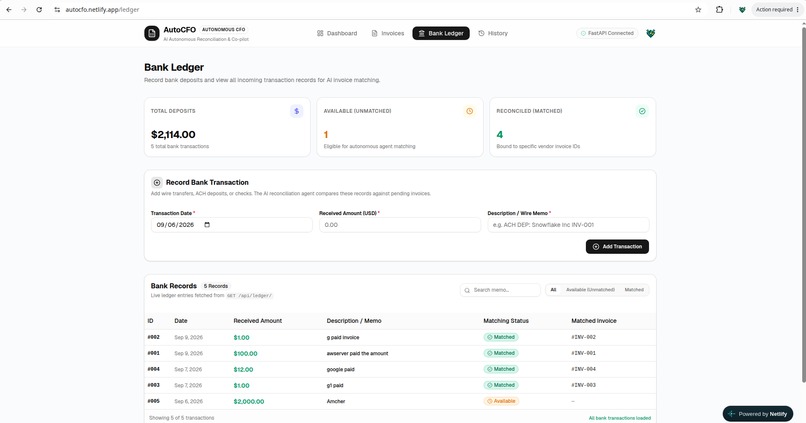
Task: Click the Description / Wire Memo field
Action: (568, 225)
